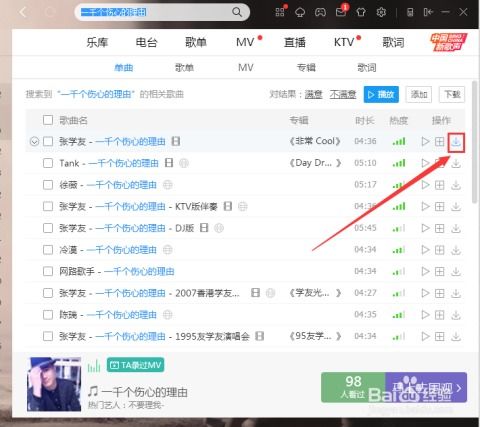Play the 冷漠 song
Image resolution: width=480 pixels, height=427 pixels.
click(x=425, y=250)
